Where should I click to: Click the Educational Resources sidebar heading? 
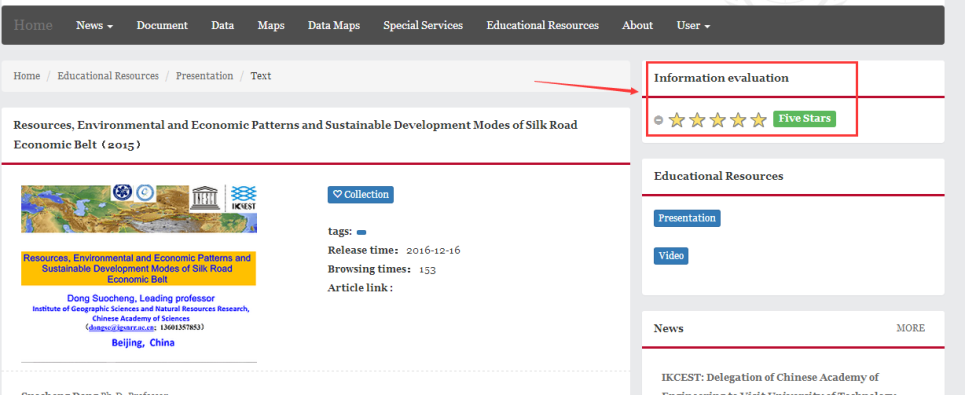718,176
